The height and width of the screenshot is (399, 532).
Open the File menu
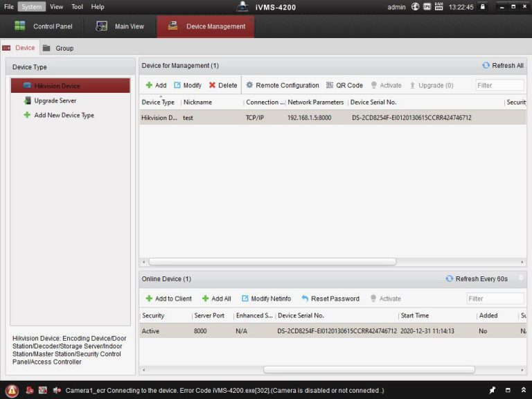(9, 6)
